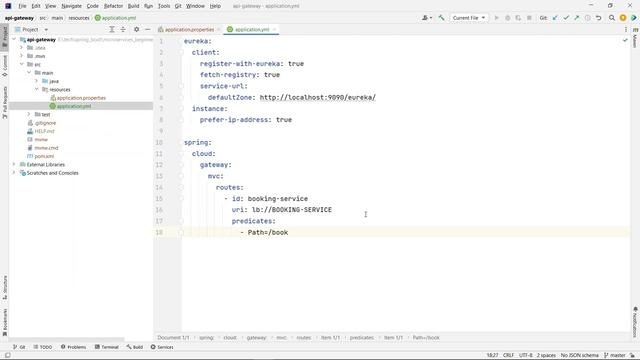The width and height of the screenshot is (640, 360).
Task: Toggle tool window bars icon in status bar
Action: point(7,356)
